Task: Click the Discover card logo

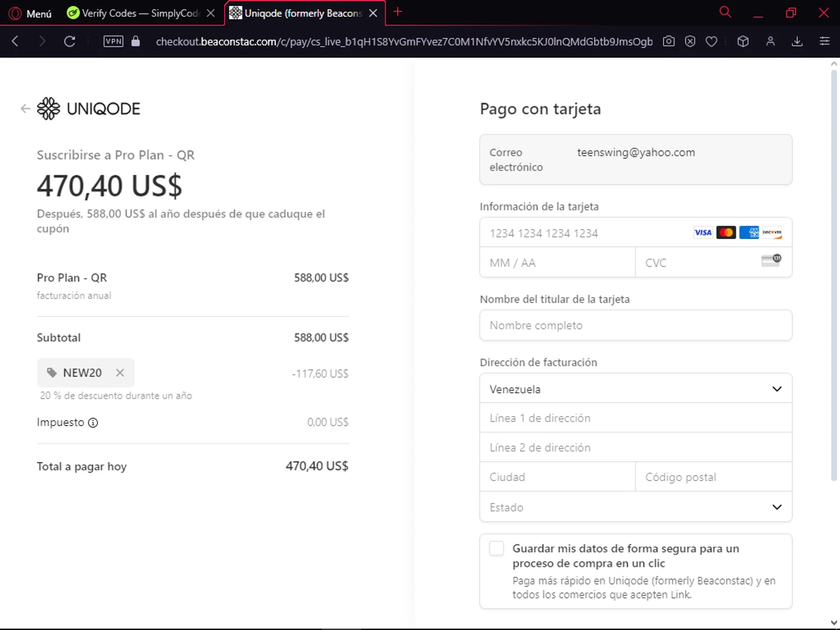Action: point(772,232)
